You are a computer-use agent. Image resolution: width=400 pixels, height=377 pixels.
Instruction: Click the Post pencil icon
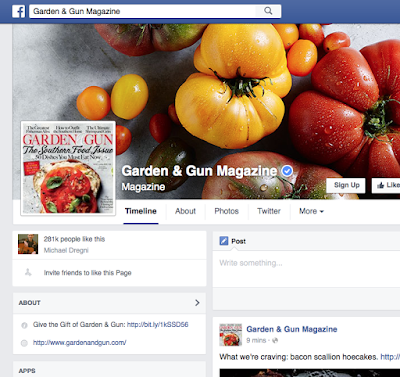click(x=224, y=241)
